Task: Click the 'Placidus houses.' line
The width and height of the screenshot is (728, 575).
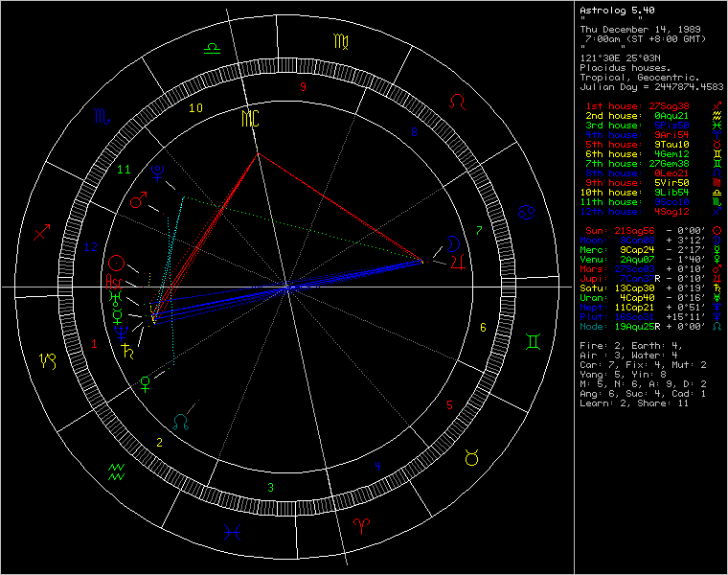Action: click(x=625, y=68)
